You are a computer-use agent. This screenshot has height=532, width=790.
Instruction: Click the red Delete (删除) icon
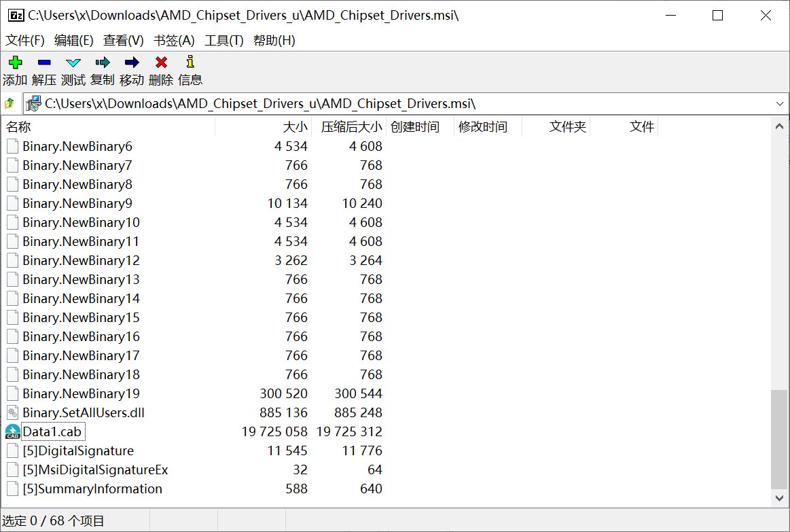point(161,62)
